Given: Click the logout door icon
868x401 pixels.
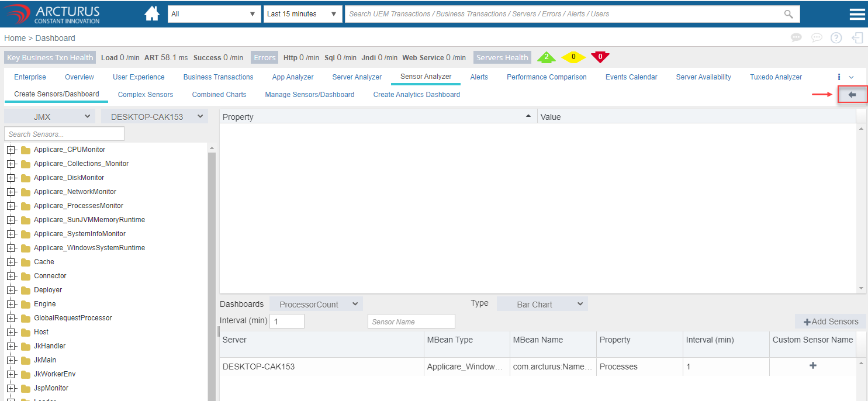Looking at the screenshot, I should pyautogui.click(x=857, y=38).
